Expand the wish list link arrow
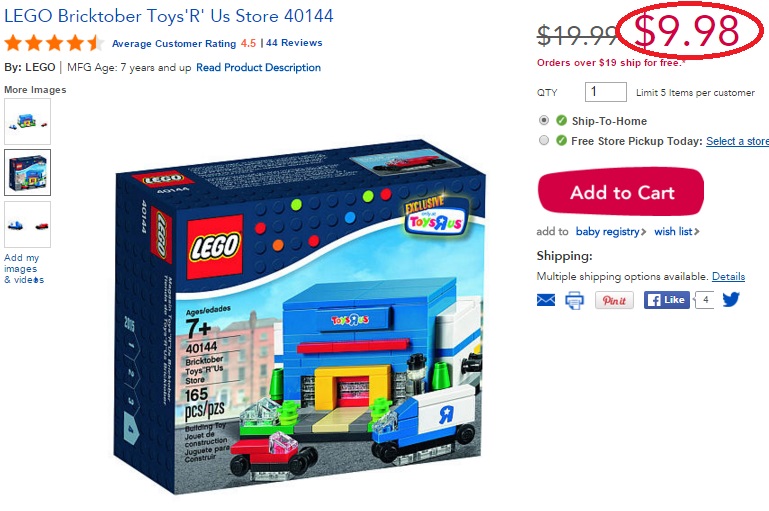This screenshot has height=511, width=769. click(696, 231)
